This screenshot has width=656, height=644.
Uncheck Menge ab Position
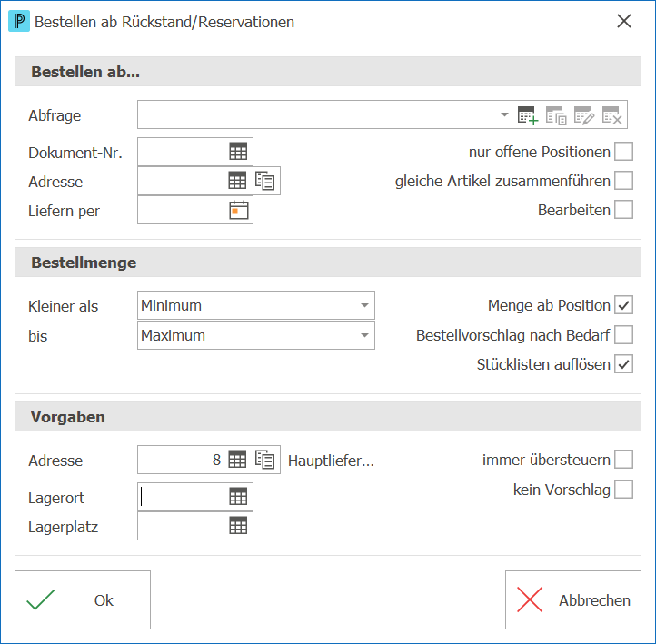click(x=623, y=305)
